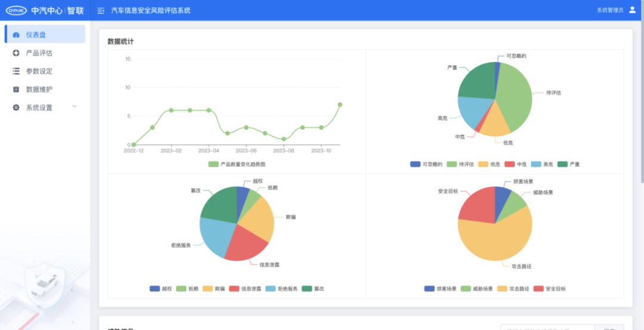
Task: Toggle 篡改 legend entry
Action: 313,289
